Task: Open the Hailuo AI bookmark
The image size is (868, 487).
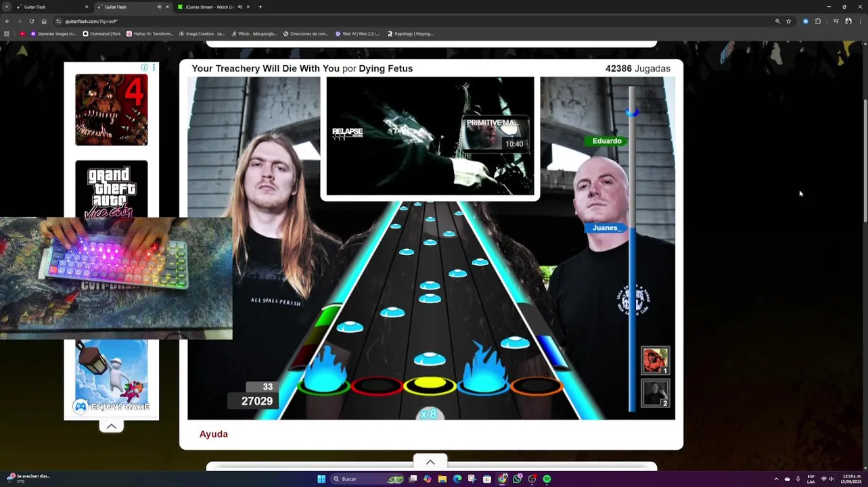Action: (150, 34)
